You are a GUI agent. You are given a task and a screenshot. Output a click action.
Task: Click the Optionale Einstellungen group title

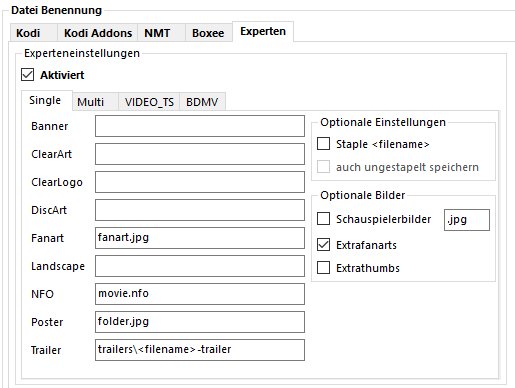383,122
